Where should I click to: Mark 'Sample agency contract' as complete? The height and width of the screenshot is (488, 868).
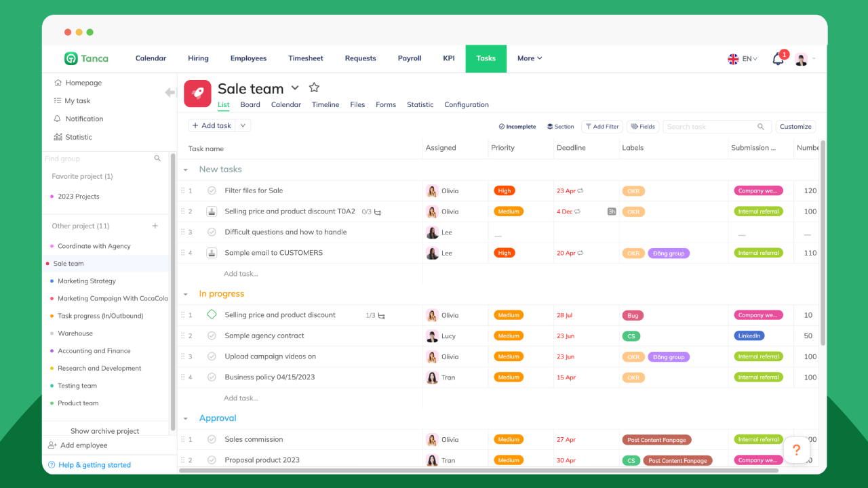click(210, 335)
